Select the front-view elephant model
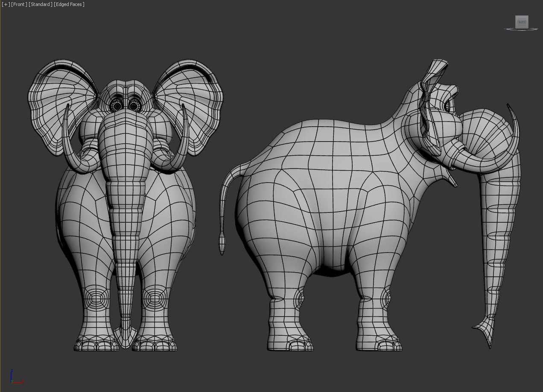The width and height of the screenshot is (543, 392). pos(126,206)
